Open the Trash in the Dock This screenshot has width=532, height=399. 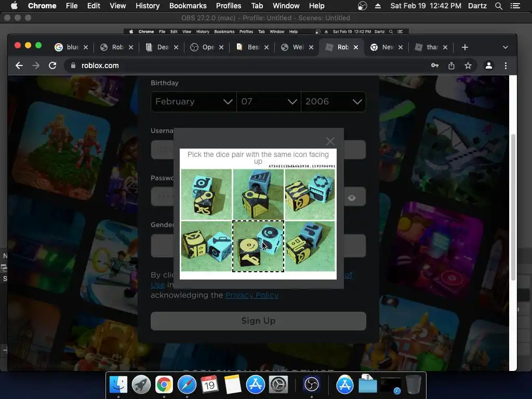click(x=413, y=385)
